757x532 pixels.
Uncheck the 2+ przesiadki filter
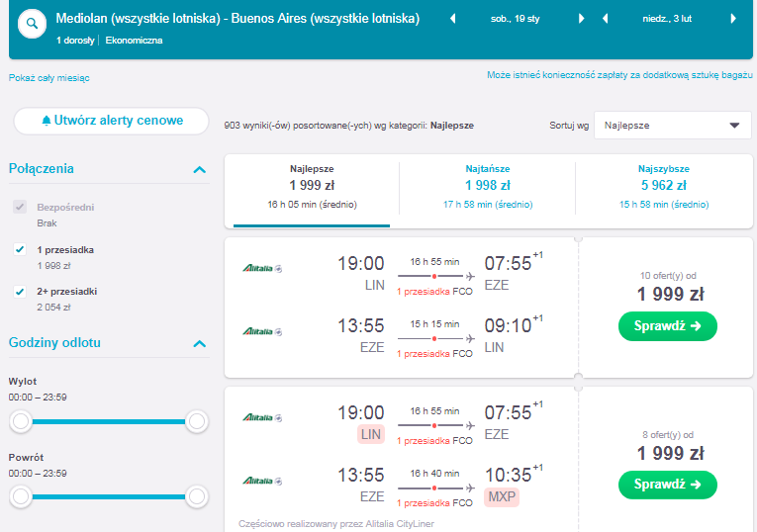point(20,292)
